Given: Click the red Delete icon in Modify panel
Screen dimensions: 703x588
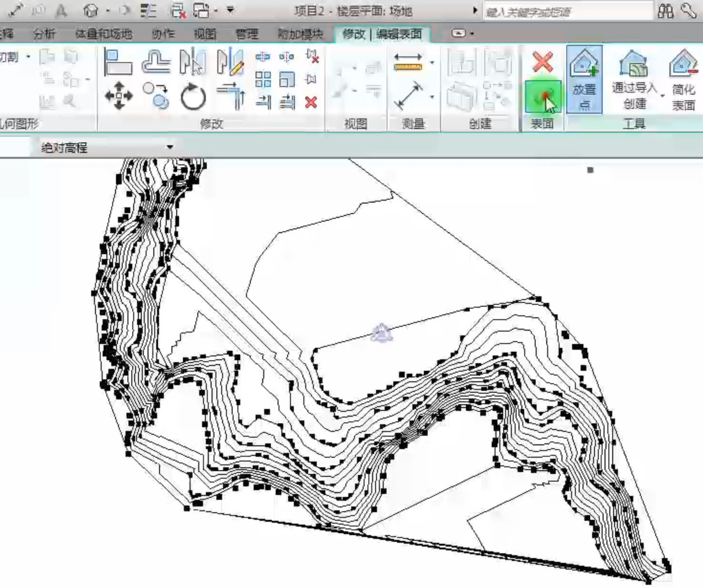Looking at the screenshot, I should pos(310,103).
